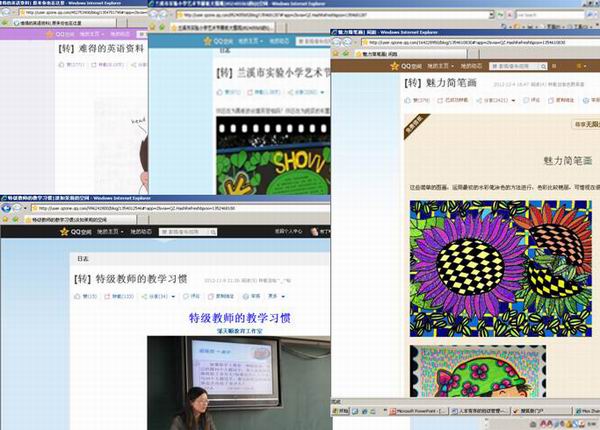Click QQ空间 logo in 难得的英语资料 window
The width and height of the screenshot is (600, 430).
coord(60,34)
